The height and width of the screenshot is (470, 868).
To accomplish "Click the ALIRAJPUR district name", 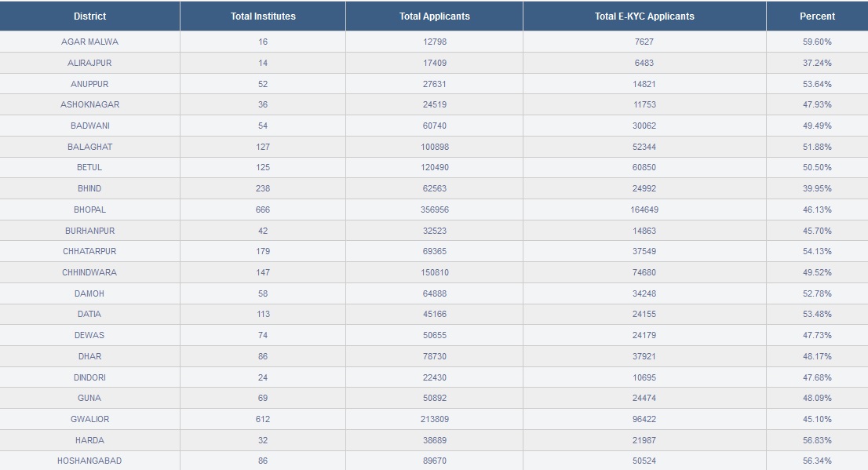I will point(89,63).
